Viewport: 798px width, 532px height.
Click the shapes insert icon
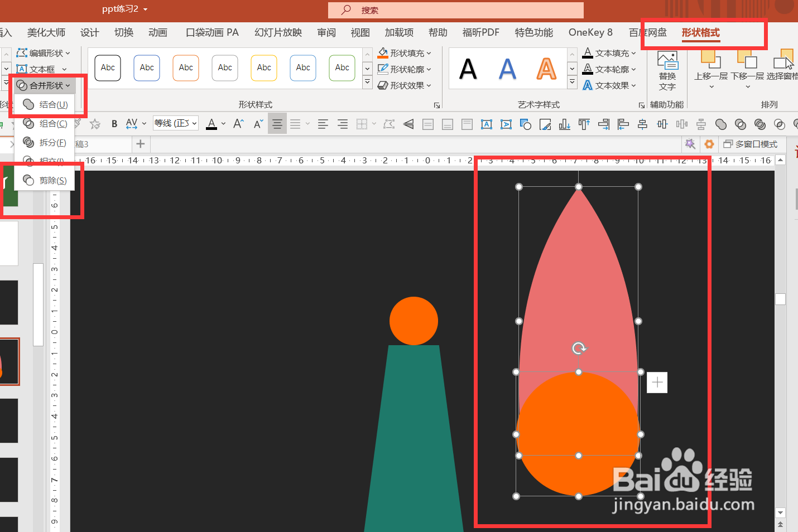(526, 124)
